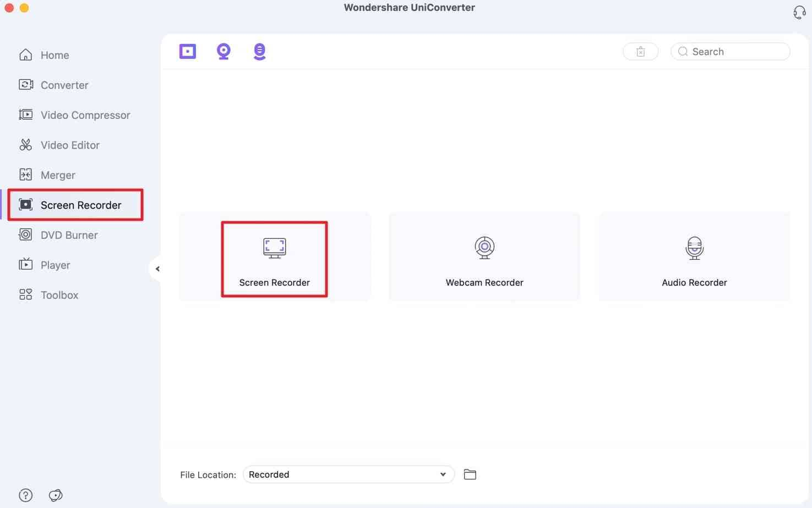Screen dimensions: 812x508
Task: Select Screen Recorder in the sidebar
Action: tap(75, 205)
